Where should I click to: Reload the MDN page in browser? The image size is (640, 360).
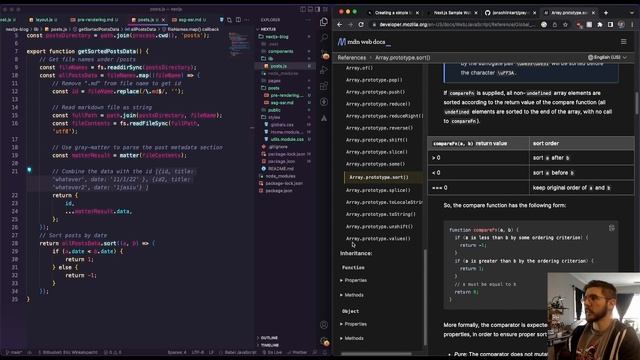tap(361, 24)
